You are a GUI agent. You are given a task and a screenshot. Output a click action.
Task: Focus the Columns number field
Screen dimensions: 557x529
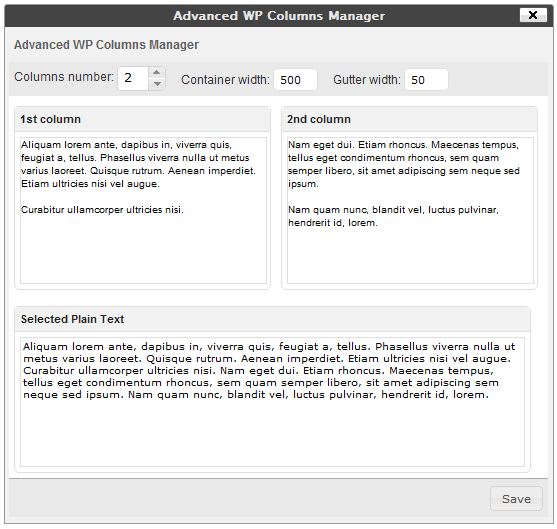click(133, 78)
